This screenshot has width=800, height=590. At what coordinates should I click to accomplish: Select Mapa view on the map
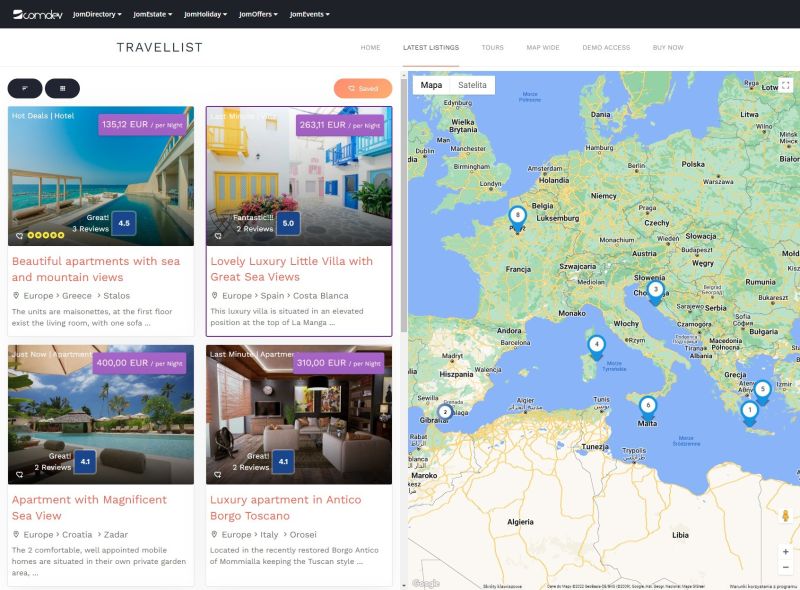[431, 85]
